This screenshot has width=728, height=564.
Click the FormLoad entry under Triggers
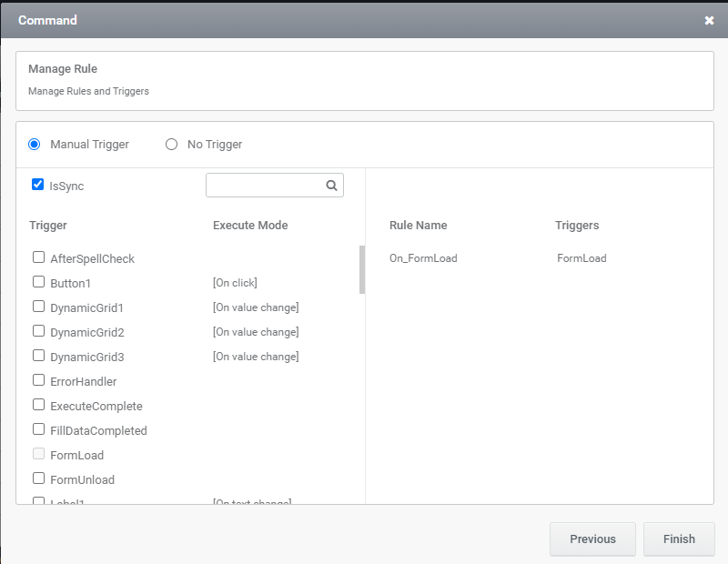click(581, 258)
